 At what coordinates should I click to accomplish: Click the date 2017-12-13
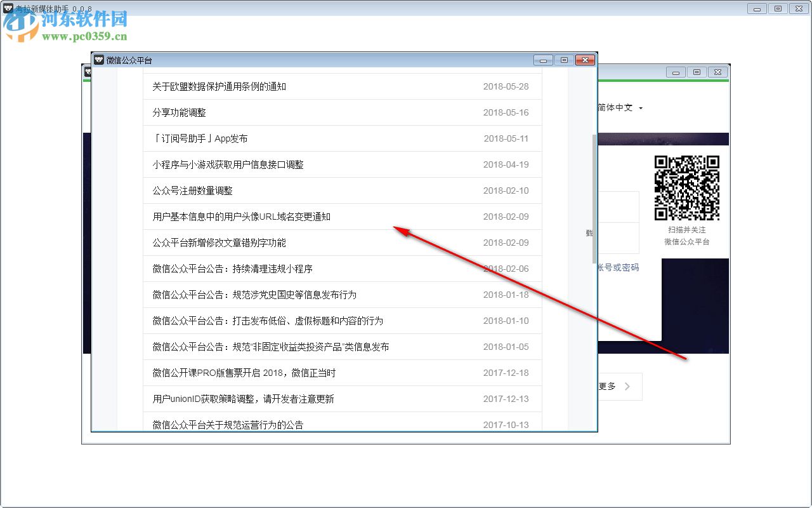(x=506, y=399)
